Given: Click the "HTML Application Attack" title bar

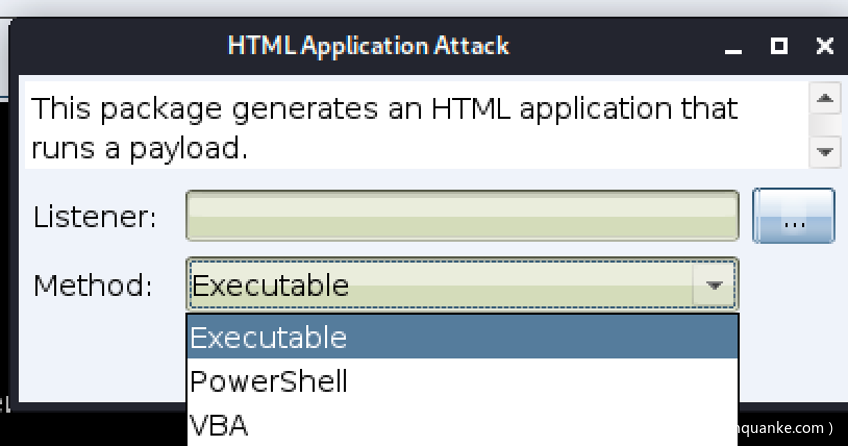Looking at the screenshot, I should [x=368, y=46].
